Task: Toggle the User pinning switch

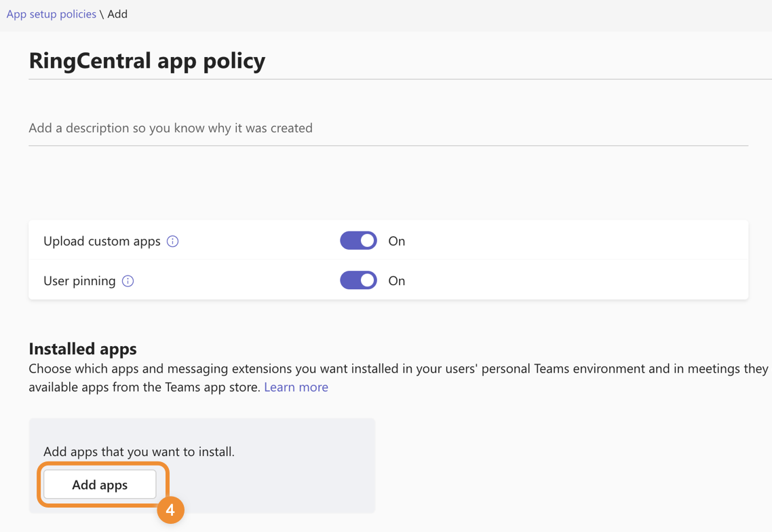Action: (x=358, y=280)
